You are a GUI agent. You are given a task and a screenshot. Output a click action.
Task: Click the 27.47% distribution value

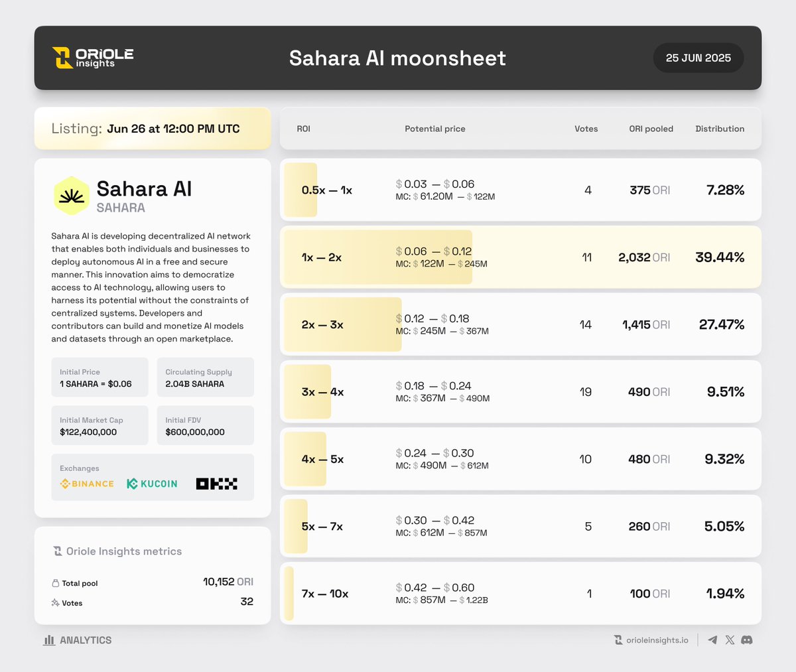(x=722, y=324)
